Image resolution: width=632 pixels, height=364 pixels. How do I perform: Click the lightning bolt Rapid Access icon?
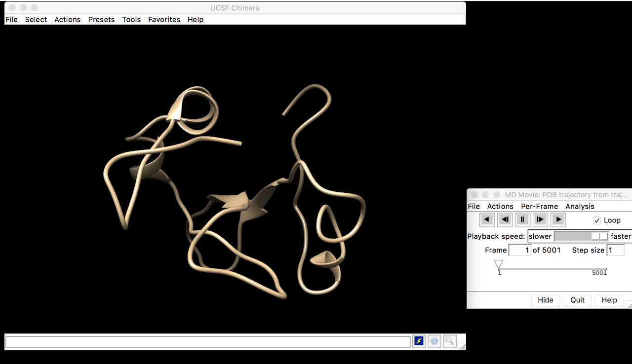[419, 341]
